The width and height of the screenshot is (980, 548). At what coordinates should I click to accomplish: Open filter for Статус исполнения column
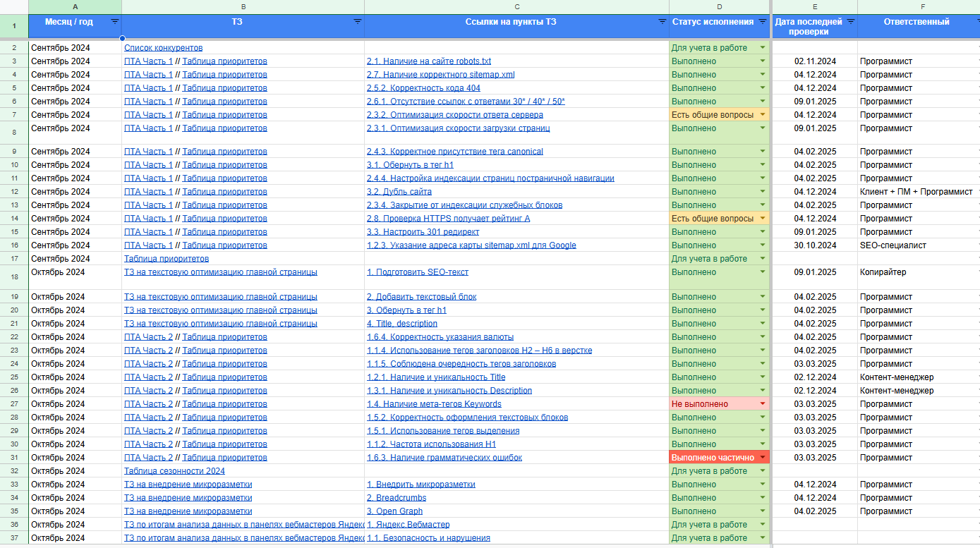pyautogui.click(x=763, y=22)
